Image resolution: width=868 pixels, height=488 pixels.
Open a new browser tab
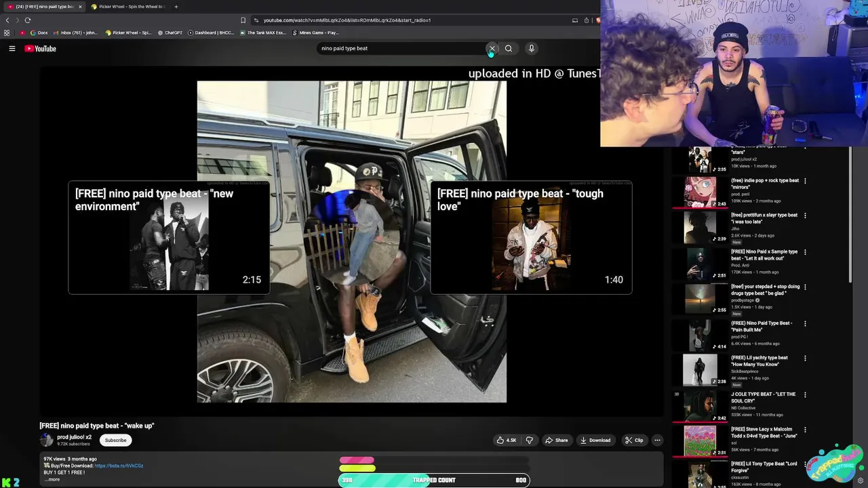(176, 7)
